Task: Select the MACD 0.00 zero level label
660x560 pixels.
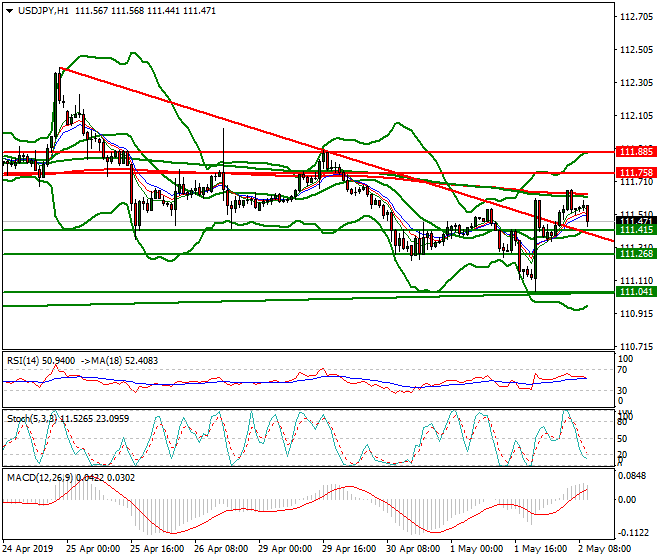Action: 628,500
